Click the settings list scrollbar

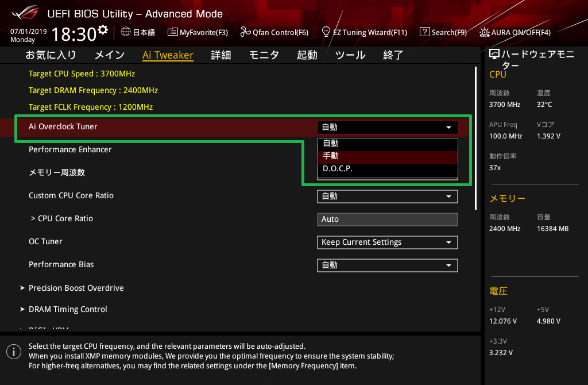click(475, 138)
